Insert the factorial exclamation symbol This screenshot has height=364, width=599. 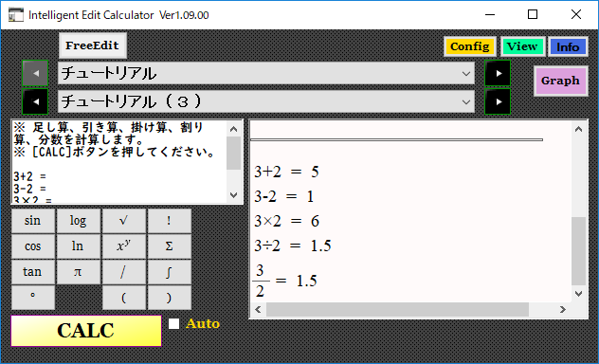[170, 220]
